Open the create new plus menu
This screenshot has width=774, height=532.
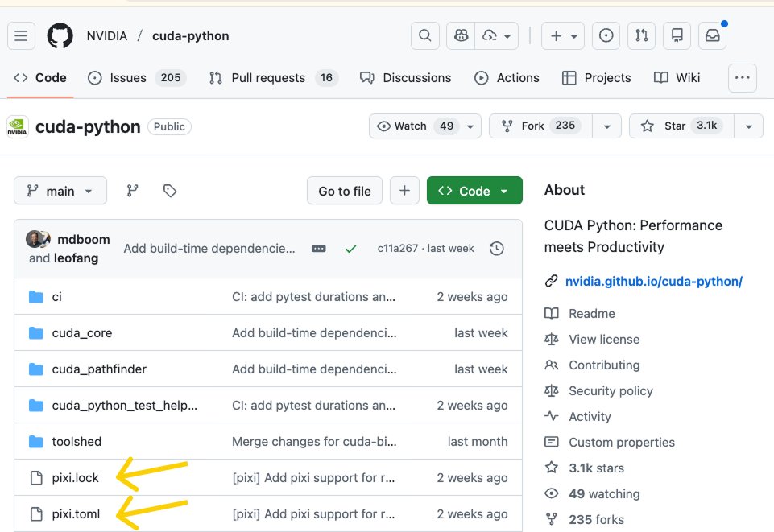(x=563, y=36)
